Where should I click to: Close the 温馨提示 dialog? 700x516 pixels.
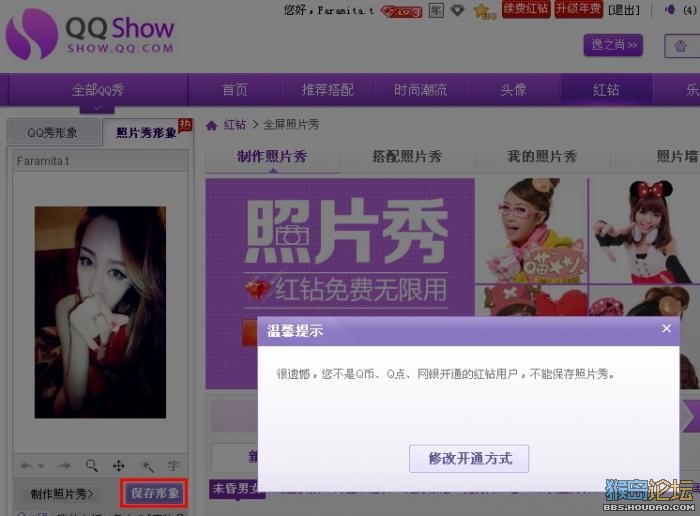667,329
